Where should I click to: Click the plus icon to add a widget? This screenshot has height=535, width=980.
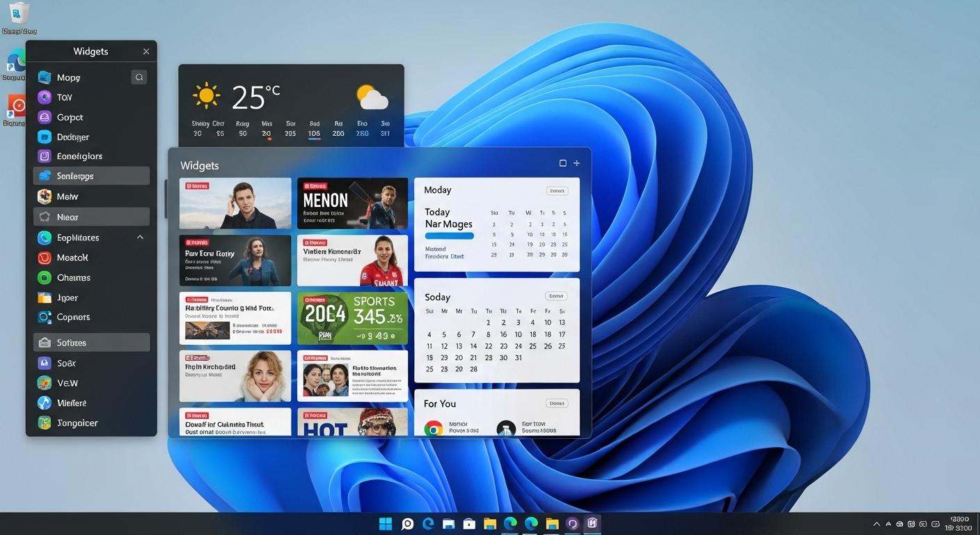click(x=576, y=162)
